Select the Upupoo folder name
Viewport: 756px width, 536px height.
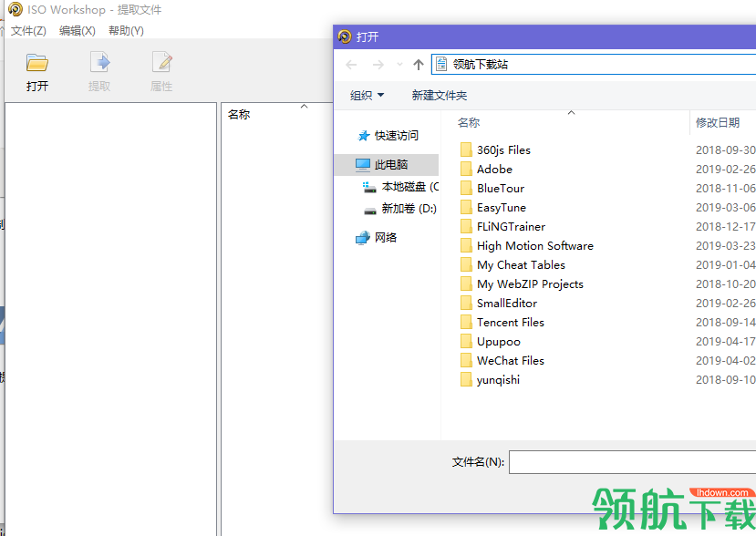pyautogui.click(x=499, y=342)
